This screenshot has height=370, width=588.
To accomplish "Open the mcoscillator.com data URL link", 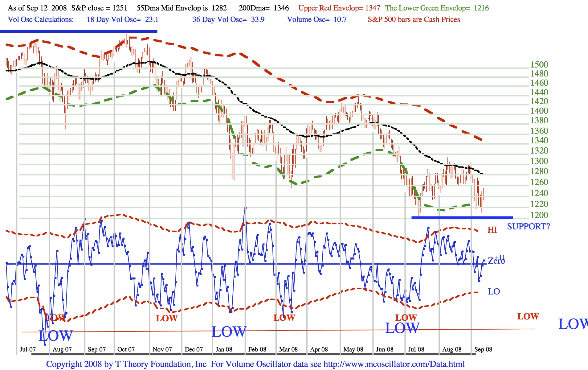I will pyautogui.click(x=394, y=364).
